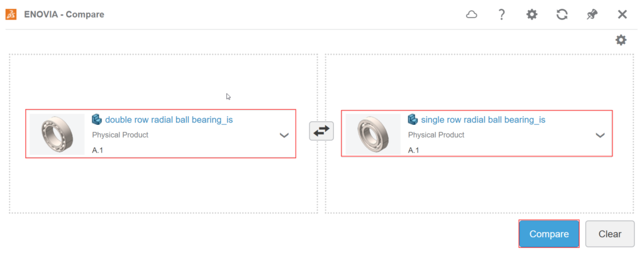The image size is (644, 253).
Task: Open the single row radial ball bearing_is link
Action: tap(482, 119)
